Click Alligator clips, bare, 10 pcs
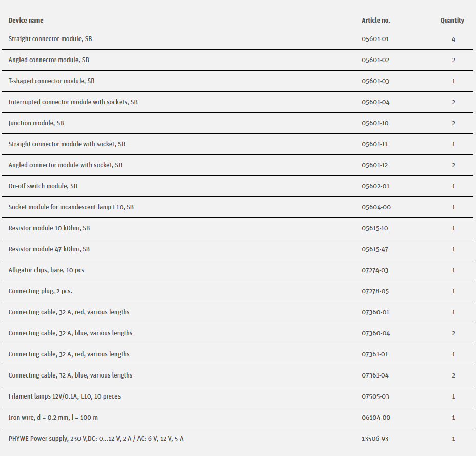This screenshot has height=456, width=476. [x=46, y=270]
